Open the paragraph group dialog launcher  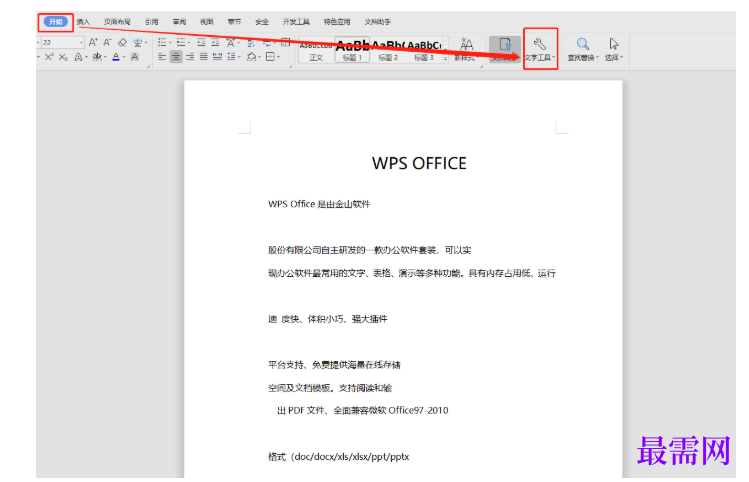pyautogui.click(x=290, y=66)
